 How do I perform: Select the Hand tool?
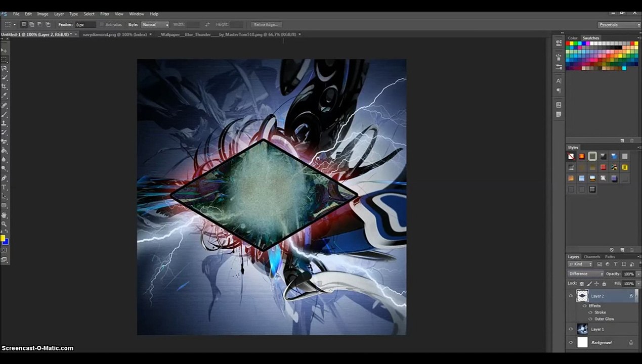pyautogui.click(x=5, y=214)
